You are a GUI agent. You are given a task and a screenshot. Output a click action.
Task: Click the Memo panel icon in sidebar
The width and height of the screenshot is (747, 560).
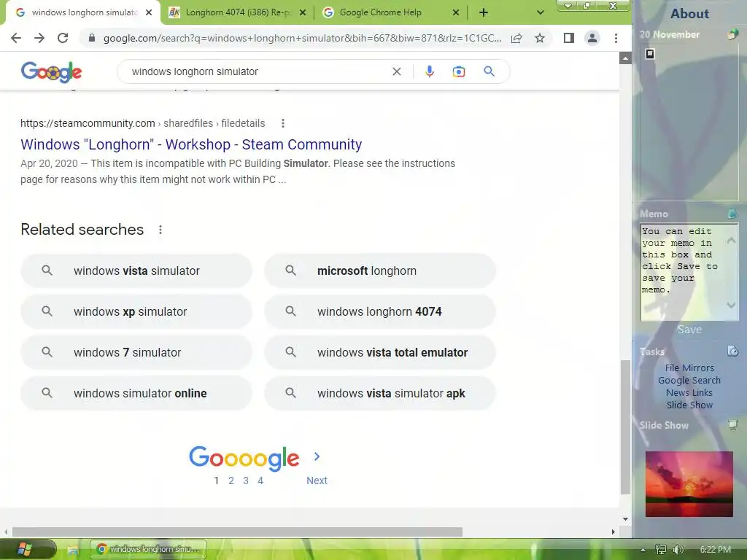point(732,214)
